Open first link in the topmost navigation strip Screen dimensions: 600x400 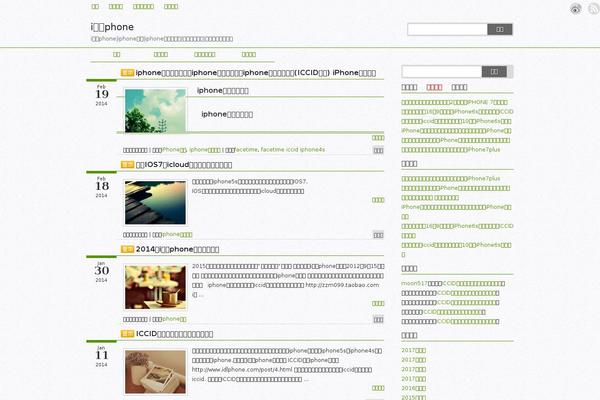coord(95,7)
